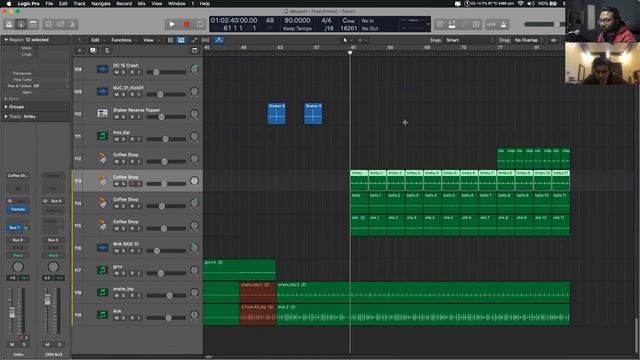Mute the DC 15 Crash track
The width and height of the screenshot is (640, 360).
point(116,72)
